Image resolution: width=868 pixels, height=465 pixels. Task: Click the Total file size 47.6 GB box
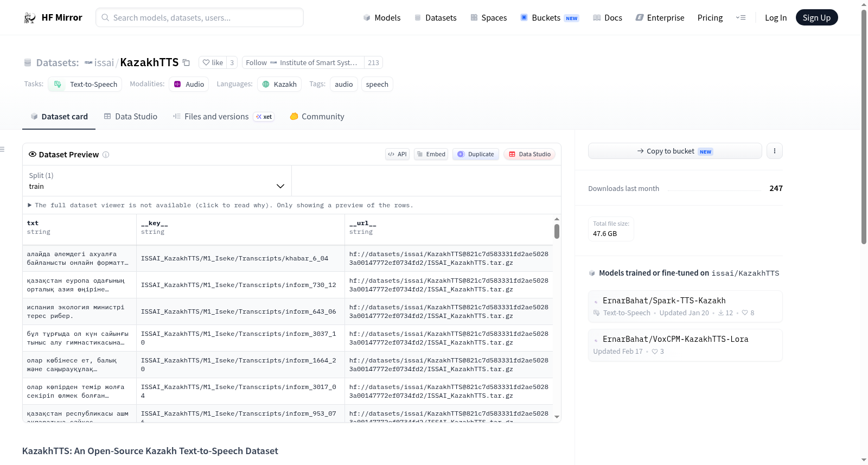tap(611, 229)
